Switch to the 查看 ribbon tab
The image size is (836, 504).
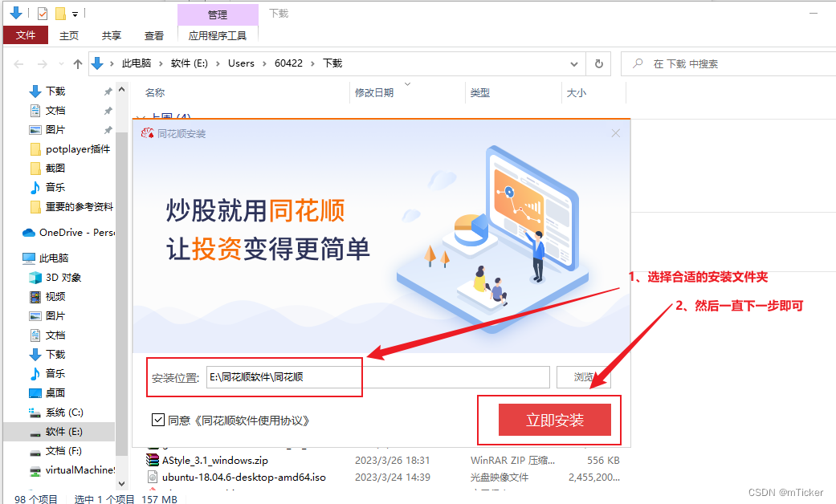click(154, 35)
